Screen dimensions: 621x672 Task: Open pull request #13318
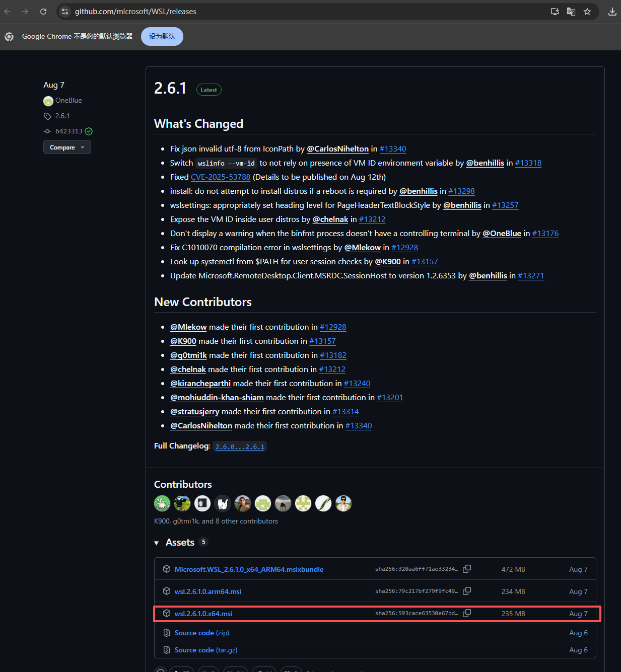[528, 163]
